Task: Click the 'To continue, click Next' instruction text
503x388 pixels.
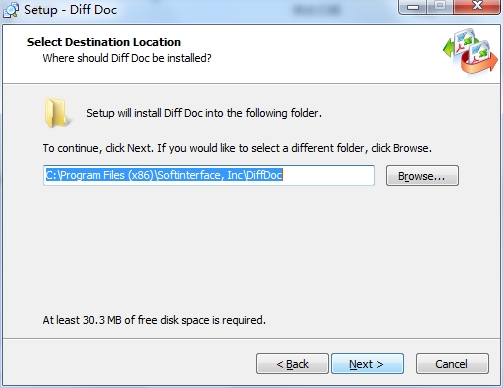Action: [x=237, y=148]
